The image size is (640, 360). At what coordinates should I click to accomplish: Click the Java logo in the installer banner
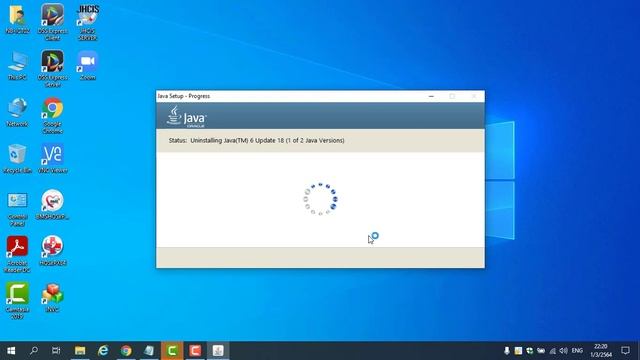(x=186, y=117)
